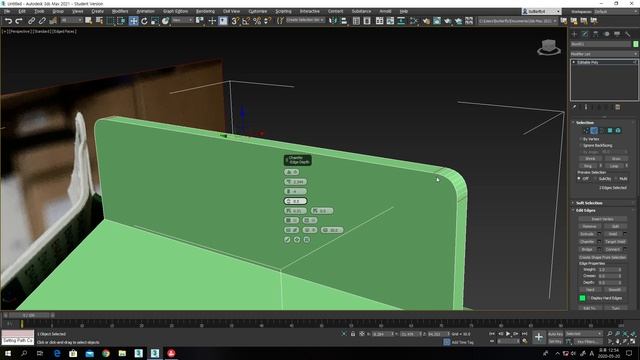Viewport: 640px width, 360px height.
Task: Select the Polygon sub-object level icon
Action: point(610,130)
